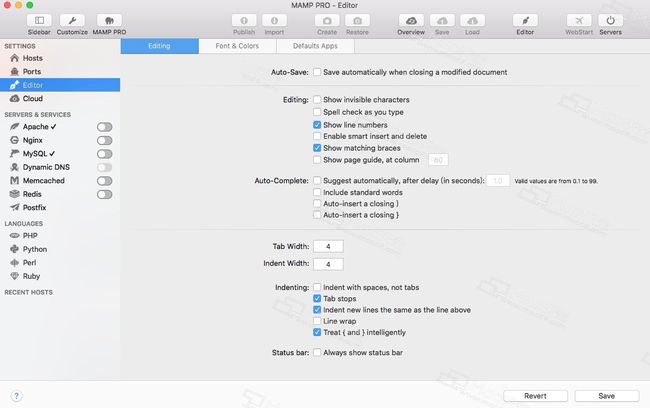Click the Save button at bottom
Image resolution: width=650 pixels, height=408 pixels.
tap(607, 396)
